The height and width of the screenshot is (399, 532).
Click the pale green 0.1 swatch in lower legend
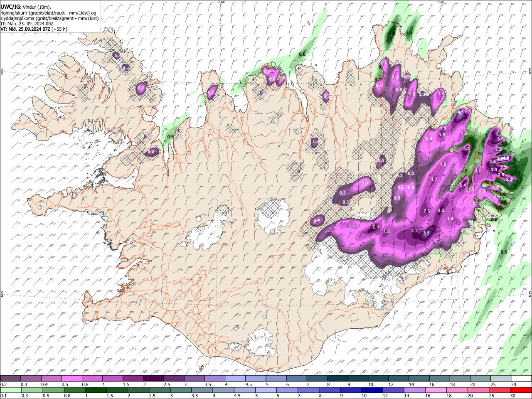click(x=11, y=390)
